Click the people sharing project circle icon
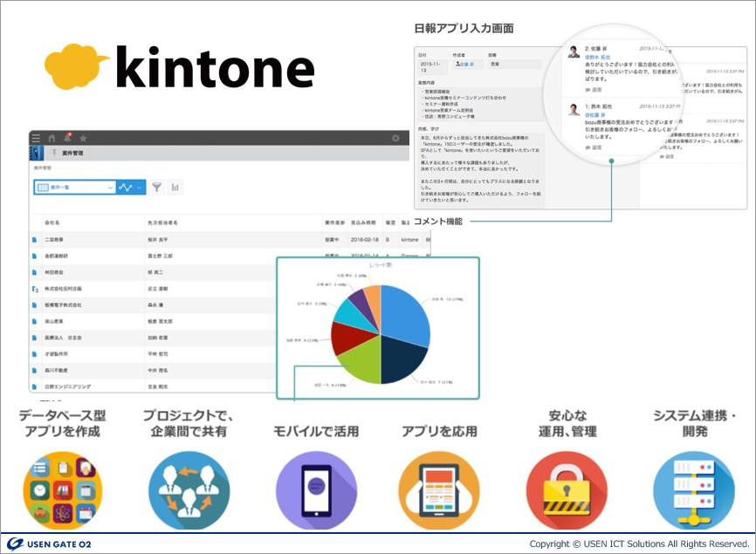This screenshot has height=554, width=756. coord(189,490)
